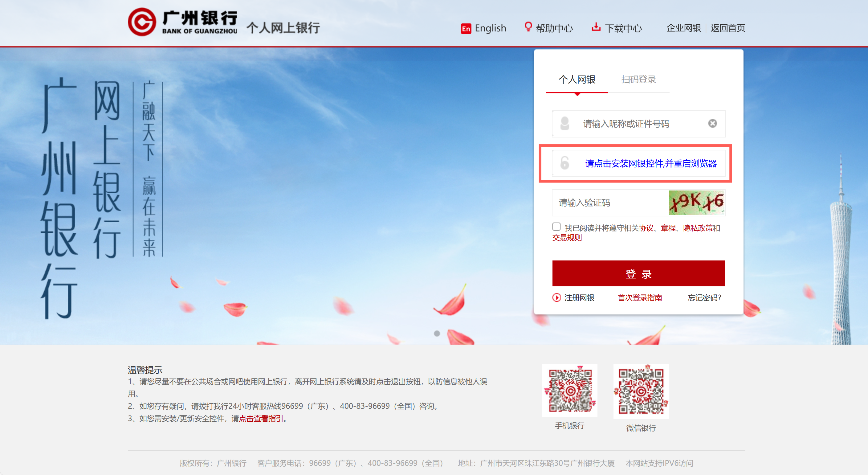
Task: Click the play icon beside 注册网银
Action: pyautogui.click(x=557, y=298)
